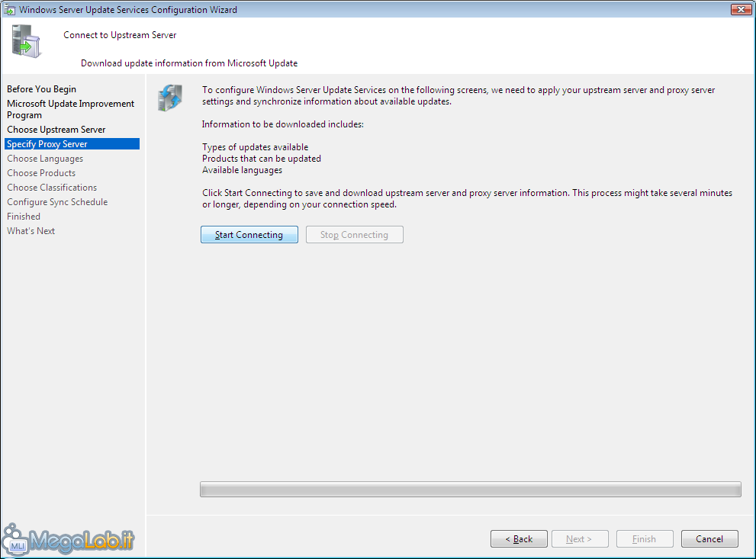Select the What's Next step
The height and width of the screenshot is (559, 756).
[31, 231]
